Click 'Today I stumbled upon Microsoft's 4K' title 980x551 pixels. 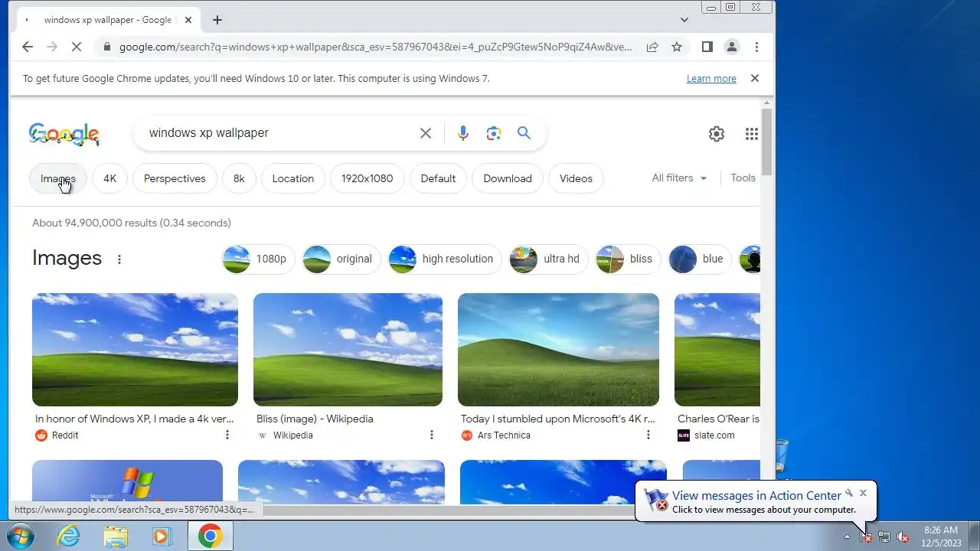point(558,419)
